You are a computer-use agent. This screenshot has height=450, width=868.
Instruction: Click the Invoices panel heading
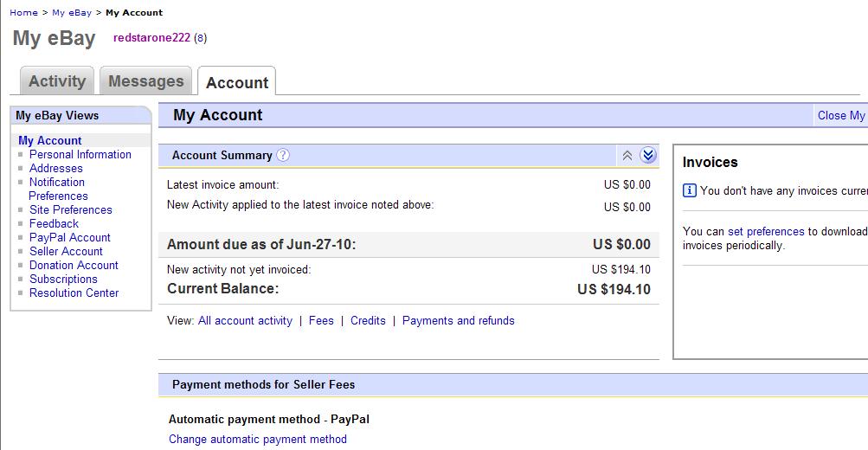[x=710, y=162]
